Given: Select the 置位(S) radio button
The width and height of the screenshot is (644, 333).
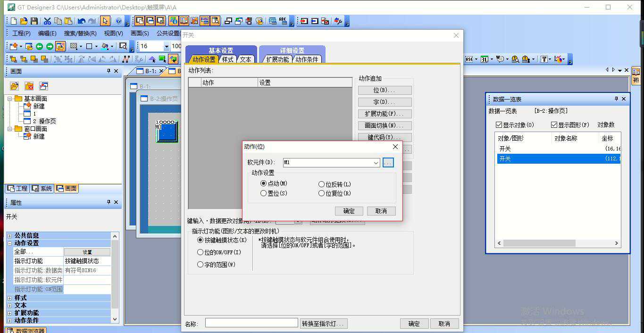Looking at the screenshot, I should 264,193.
